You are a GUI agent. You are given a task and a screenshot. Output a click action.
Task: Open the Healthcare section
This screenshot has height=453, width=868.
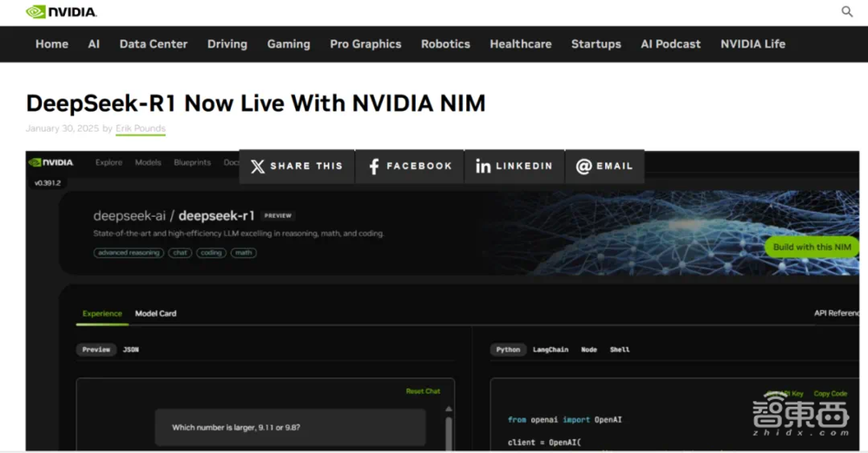tap(520, 44)
